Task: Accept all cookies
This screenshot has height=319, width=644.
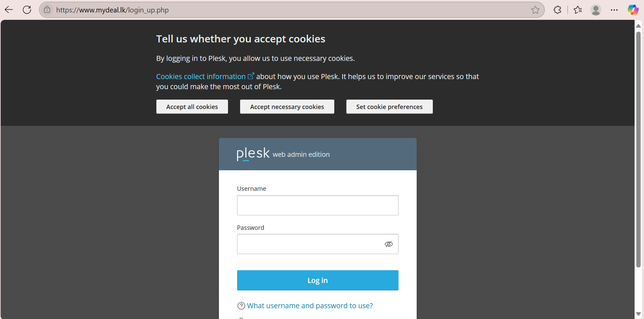Action: click(192, 107)
